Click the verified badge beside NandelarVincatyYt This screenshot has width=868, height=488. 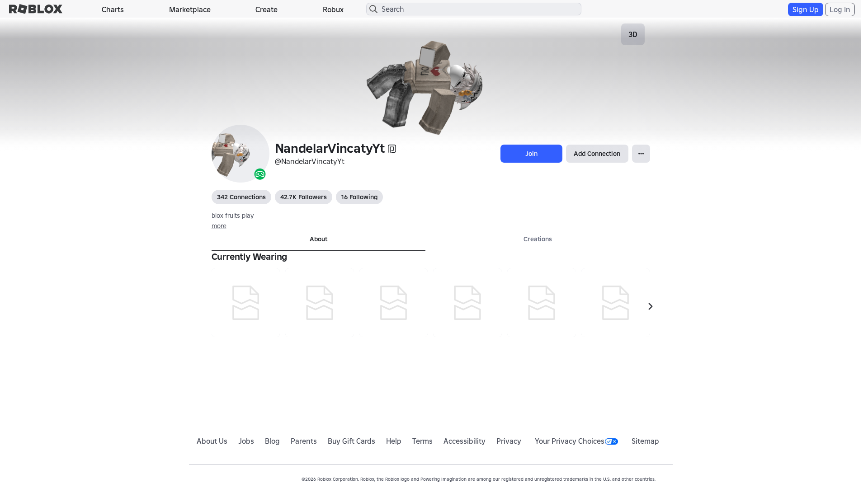pyautogui.click(x=392, y=149)
